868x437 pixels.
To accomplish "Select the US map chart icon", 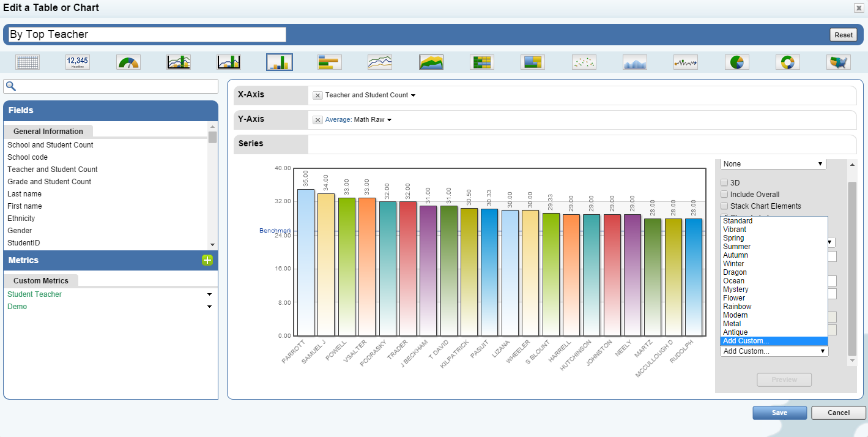I will pos(839,62).
